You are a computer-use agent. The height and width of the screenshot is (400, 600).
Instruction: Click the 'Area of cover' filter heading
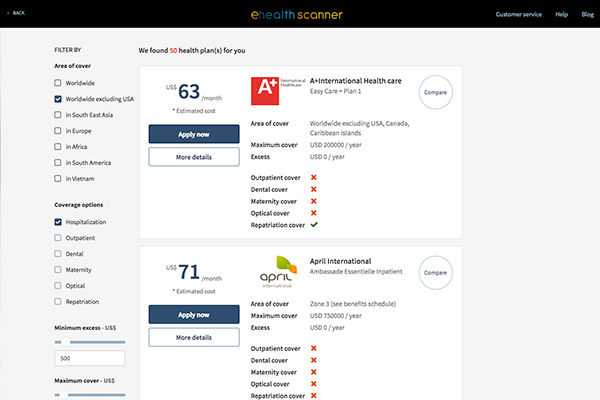coord(72,66)
